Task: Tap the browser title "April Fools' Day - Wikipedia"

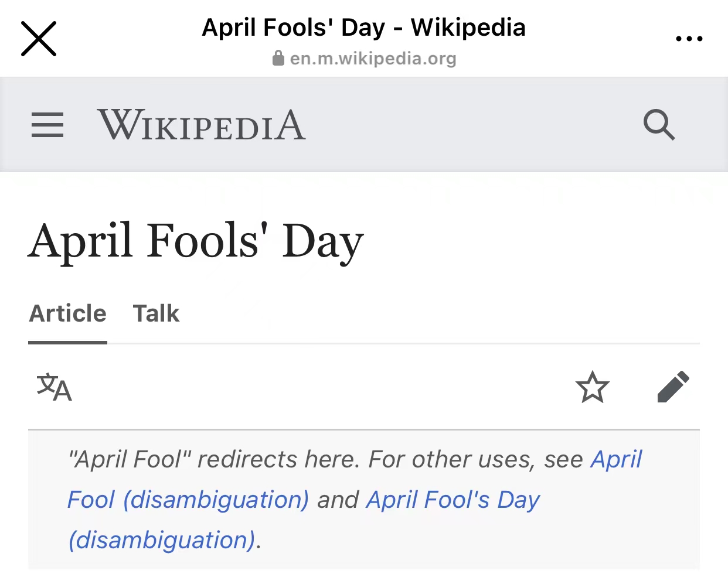Action: click(x=363, y=28)
